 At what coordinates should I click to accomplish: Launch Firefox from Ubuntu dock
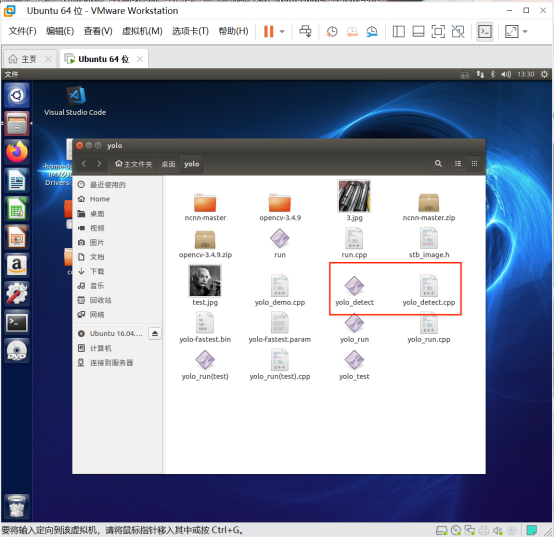(x=17, y=152)
